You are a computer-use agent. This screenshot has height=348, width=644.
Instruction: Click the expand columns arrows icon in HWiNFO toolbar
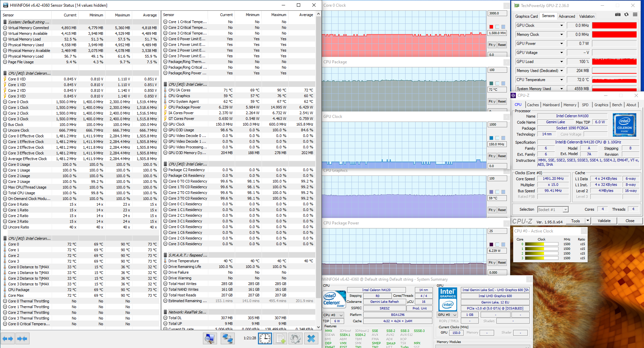[8, 339]
